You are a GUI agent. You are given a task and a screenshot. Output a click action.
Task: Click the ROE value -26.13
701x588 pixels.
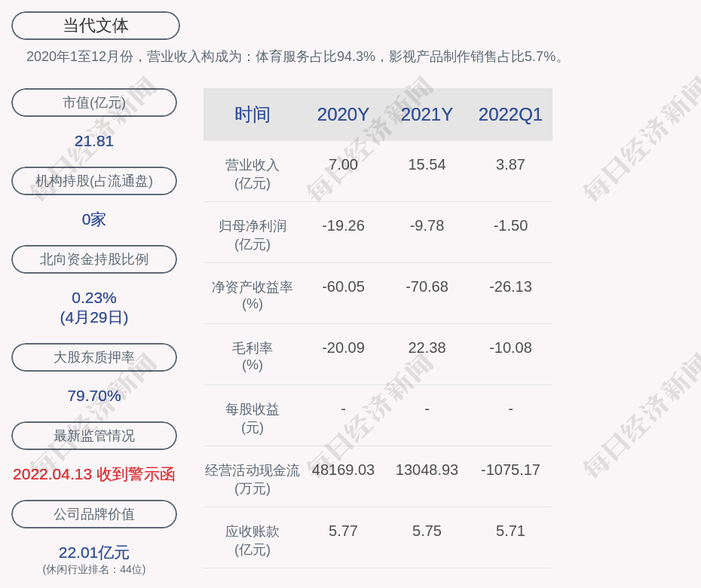coord(510,286)
